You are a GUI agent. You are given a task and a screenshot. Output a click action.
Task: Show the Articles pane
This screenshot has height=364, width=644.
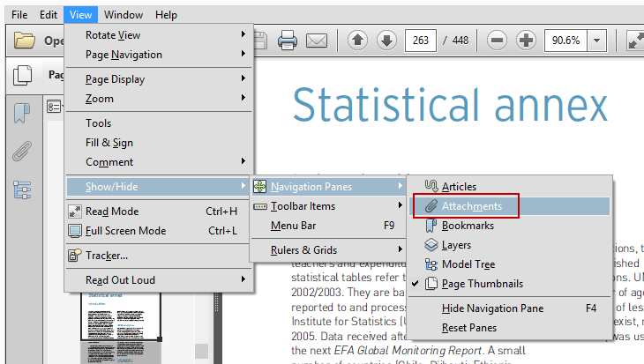(x=510, y=187)
